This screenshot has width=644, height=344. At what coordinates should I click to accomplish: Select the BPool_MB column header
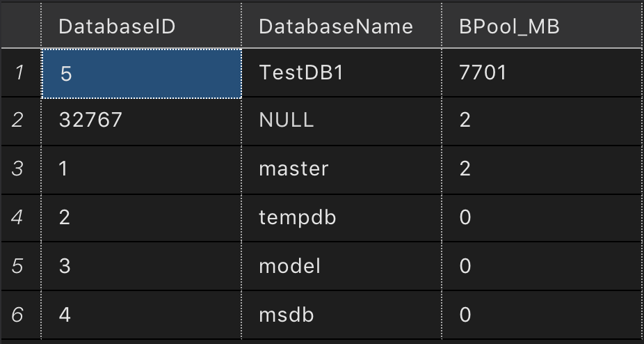[x=542, y=26]
